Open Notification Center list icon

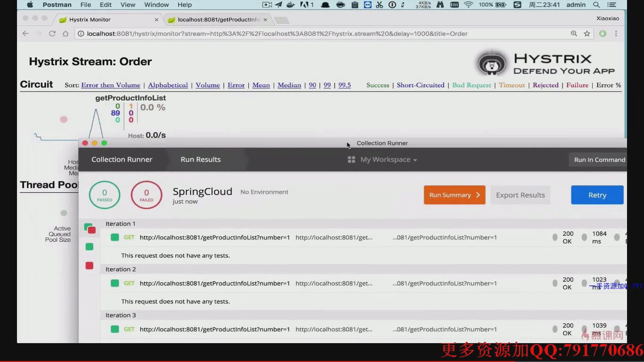tap(612, 5)
